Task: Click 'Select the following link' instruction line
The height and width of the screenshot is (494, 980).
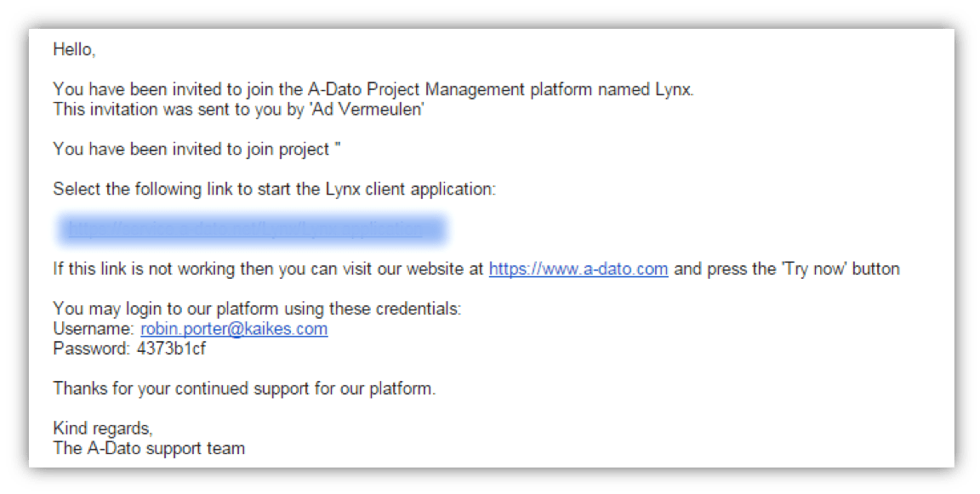Action: [274, 189]
